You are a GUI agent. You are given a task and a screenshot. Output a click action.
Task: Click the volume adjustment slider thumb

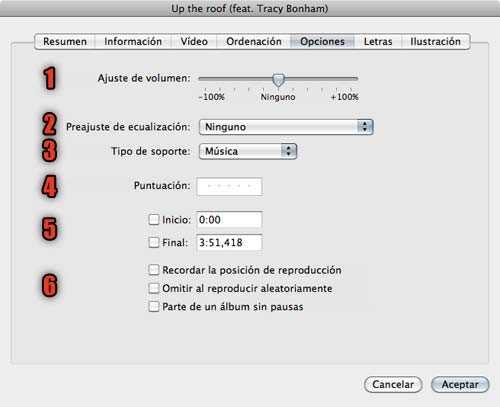(278, 80)
